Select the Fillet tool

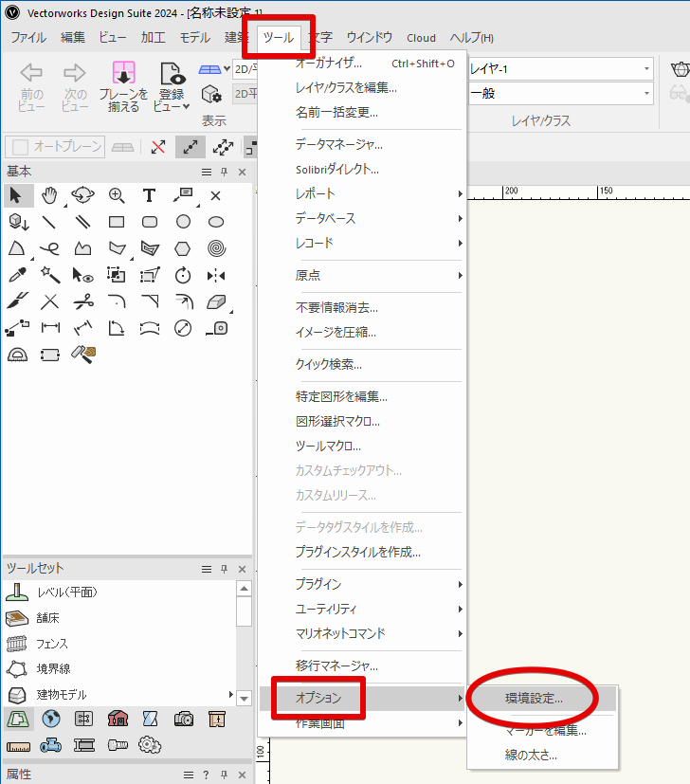[117, 301]
